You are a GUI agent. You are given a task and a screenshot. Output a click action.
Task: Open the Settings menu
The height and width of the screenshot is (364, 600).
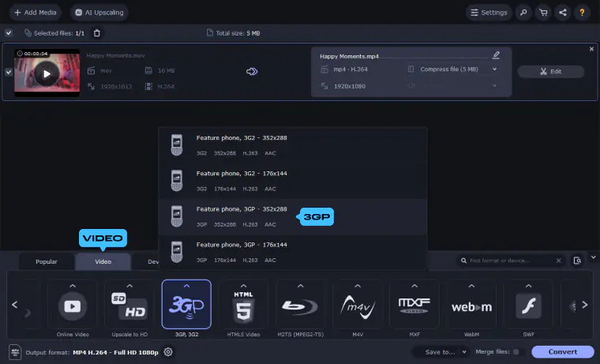point(489,13)
